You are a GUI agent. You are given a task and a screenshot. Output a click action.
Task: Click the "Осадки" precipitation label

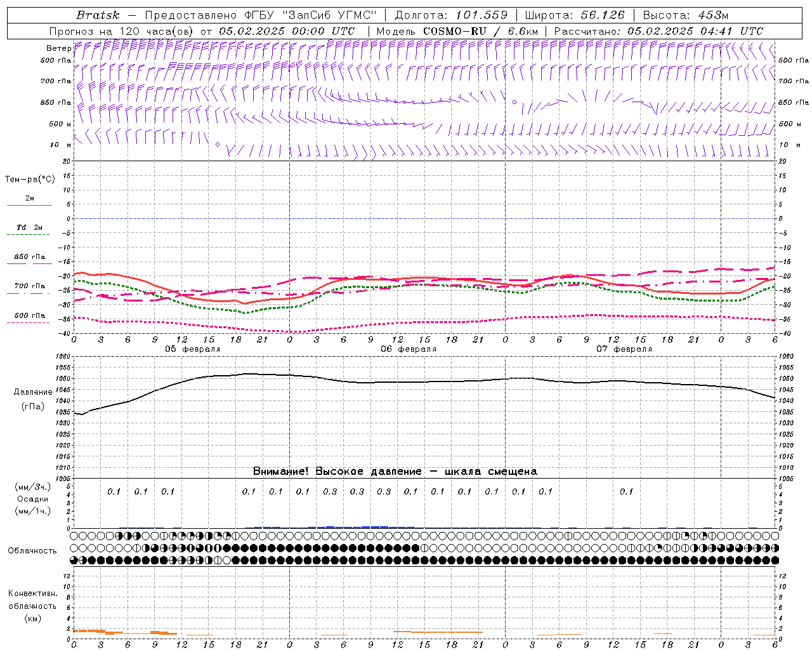tap(33, 499)
